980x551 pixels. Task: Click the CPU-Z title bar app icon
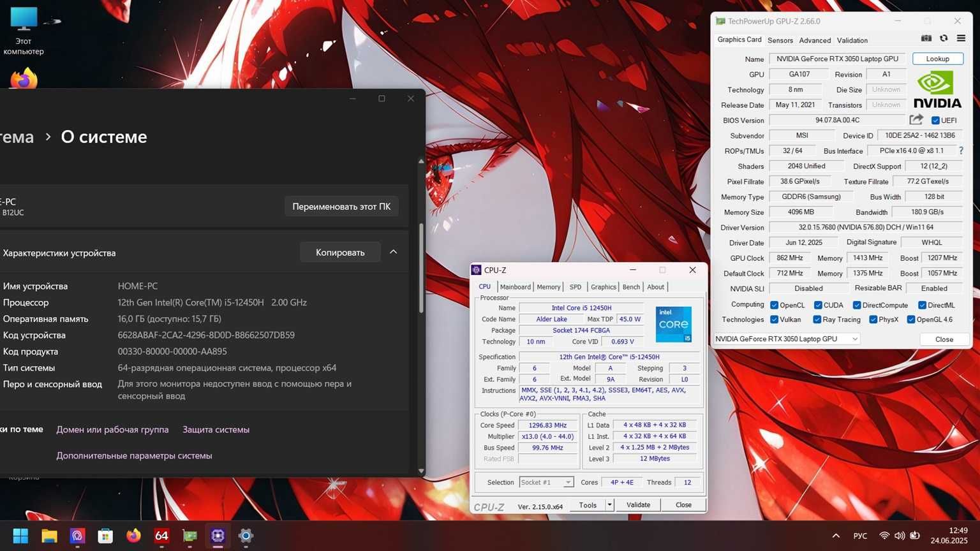click(476, 270)
